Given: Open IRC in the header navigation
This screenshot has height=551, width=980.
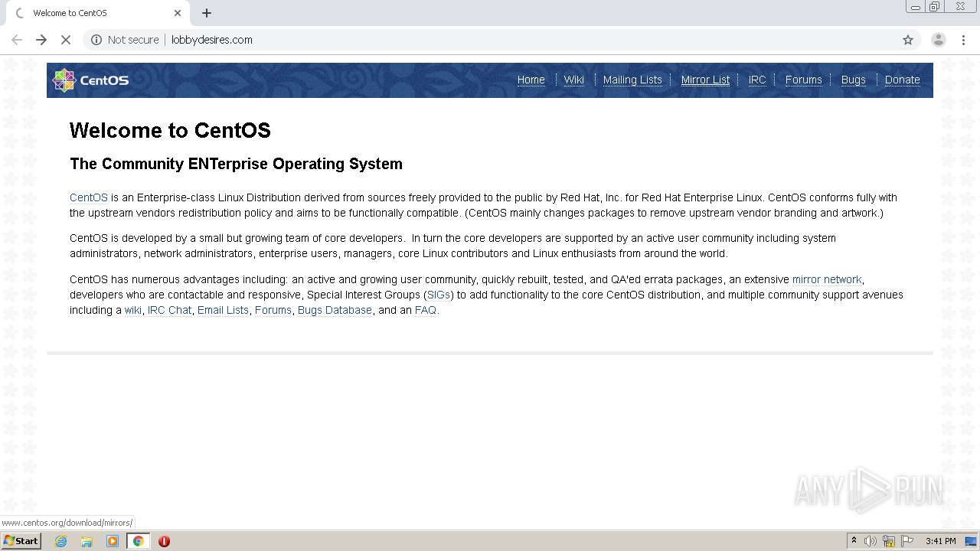Looking at the screenshot, I should (757, 80).
